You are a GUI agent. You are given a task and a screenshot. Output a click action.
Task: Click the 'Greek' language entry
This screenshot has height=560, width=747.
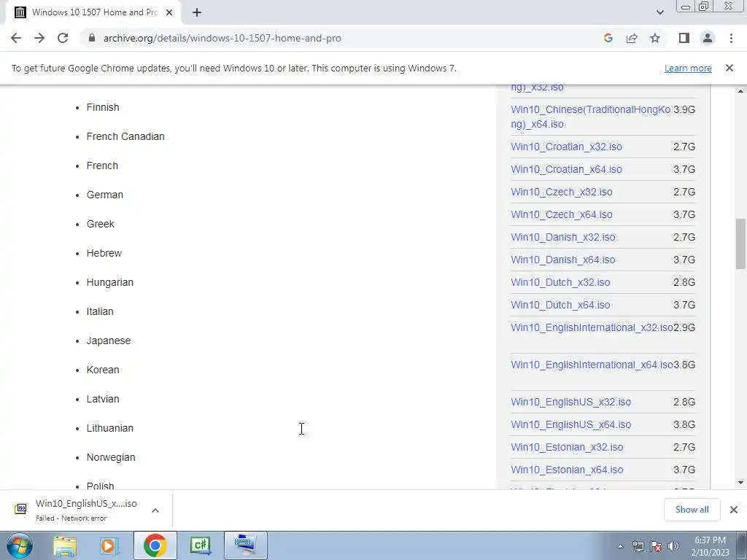100,224
